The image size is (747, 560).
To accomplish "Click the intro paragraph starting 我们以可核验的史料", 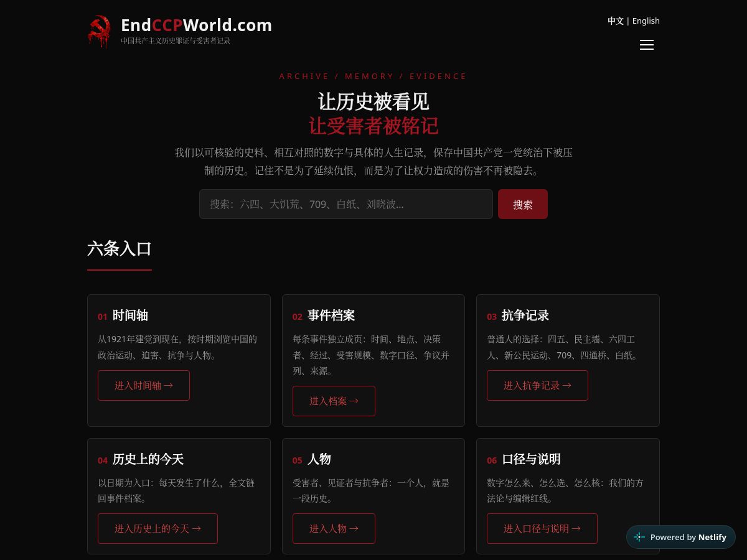I will (x=374, y=161).
